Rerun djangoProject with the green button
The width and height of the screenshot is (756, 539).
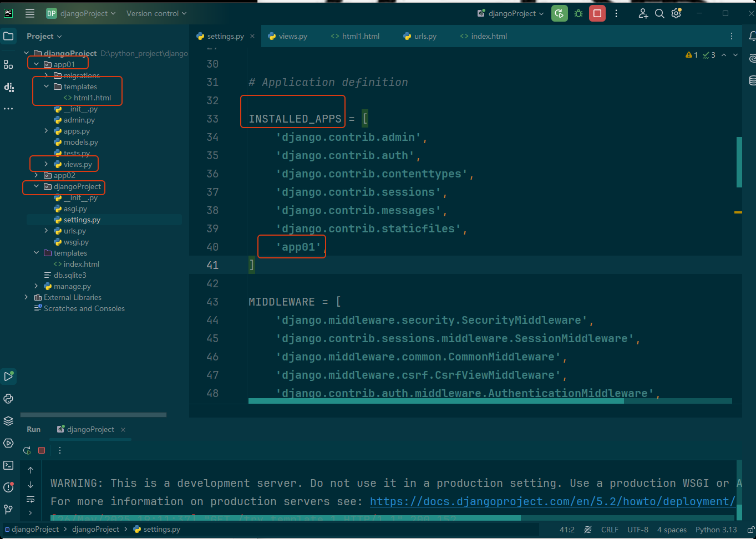560,13
